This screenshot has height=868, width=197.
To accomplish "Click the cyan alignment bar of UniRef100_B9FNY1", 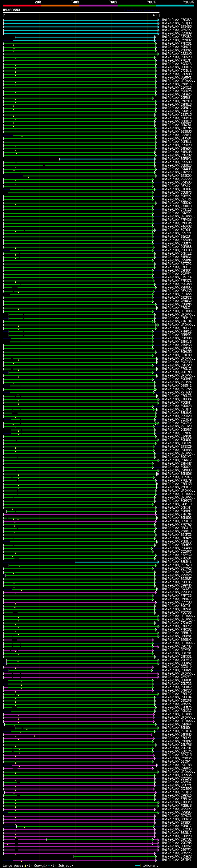I will click(x=107, y=159).
